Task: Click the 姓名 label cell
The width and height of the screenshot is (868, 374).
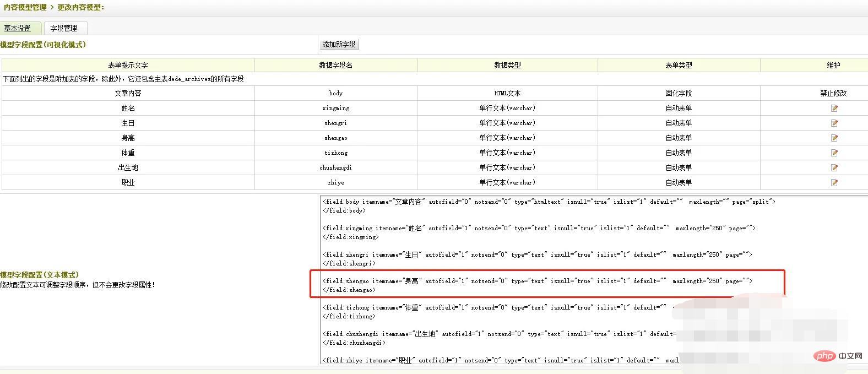Action: pyautogui.click(x=128, y=108)
